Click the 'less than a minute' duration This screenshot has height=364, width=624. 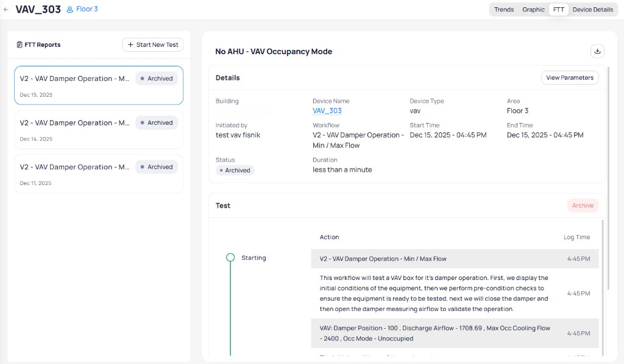pyautogui.click(x=342, y=170)
